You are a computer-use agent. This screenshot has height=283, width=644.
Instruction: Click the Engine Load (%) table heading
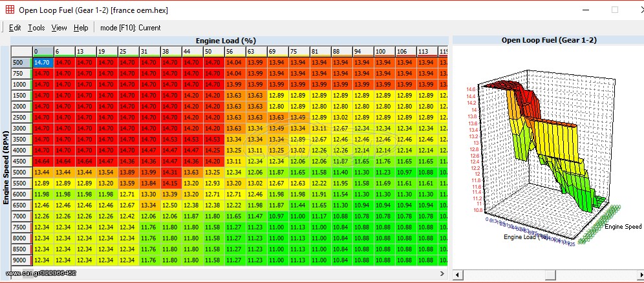click(226, 41)
